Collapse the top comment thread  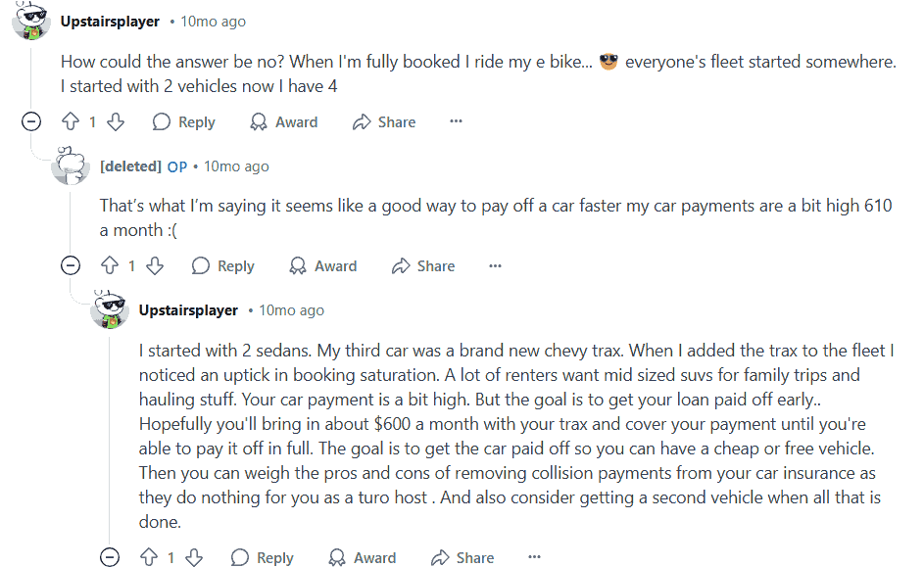31,121
